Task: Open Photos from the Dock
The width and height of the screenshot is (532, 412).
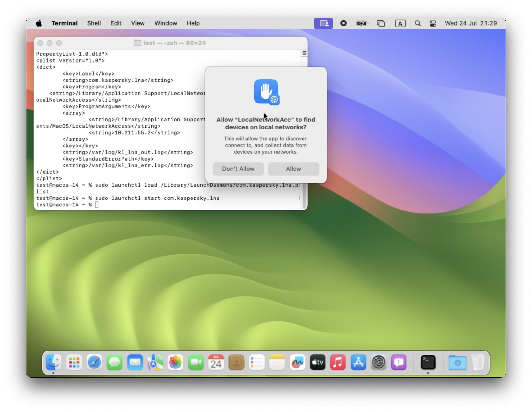Action: point(175,362)
